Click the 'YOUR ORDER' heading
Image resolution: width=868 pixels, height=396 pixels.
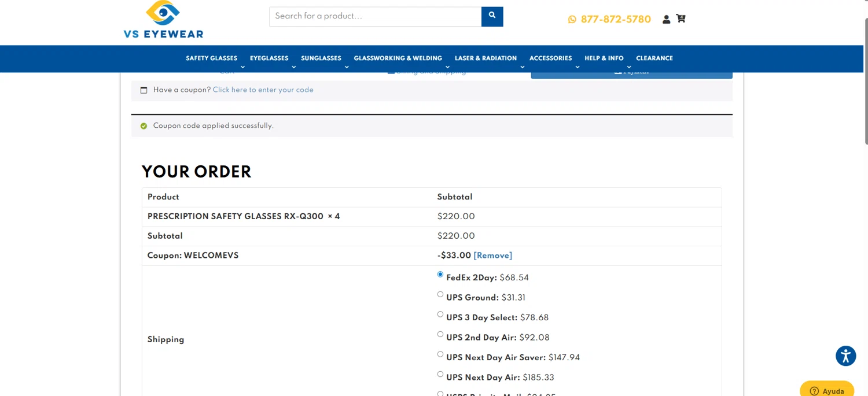pos(197,172)
